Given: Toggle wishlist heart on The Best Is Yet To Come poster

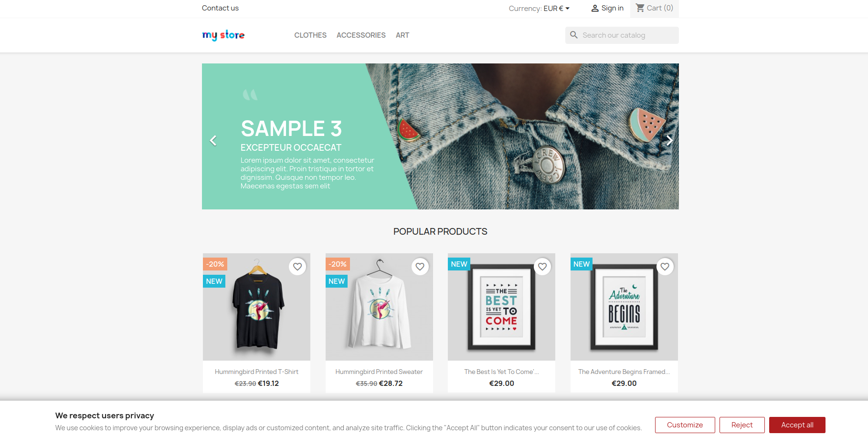Looking at the screenshot, I should 542,267.
